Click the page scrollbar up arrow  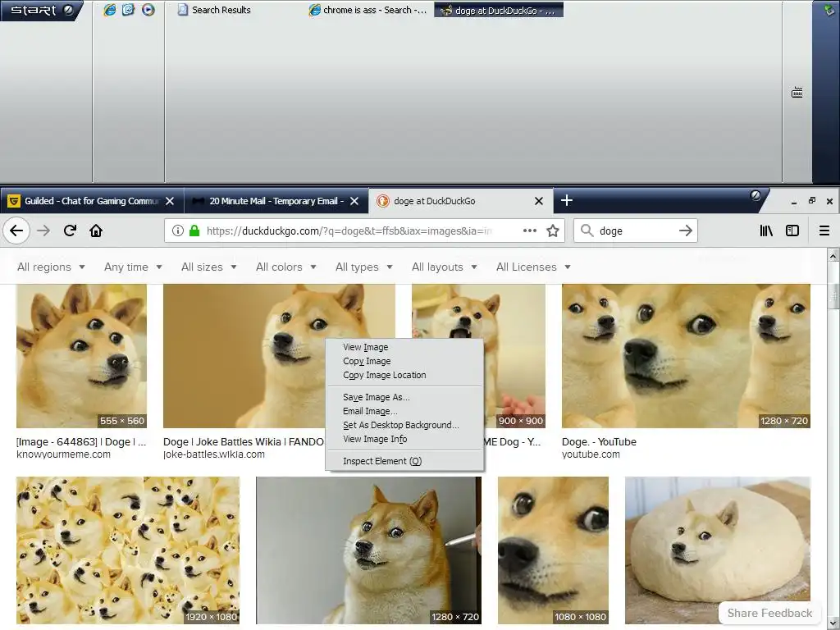pyautogui.click(x=833, y=256)
